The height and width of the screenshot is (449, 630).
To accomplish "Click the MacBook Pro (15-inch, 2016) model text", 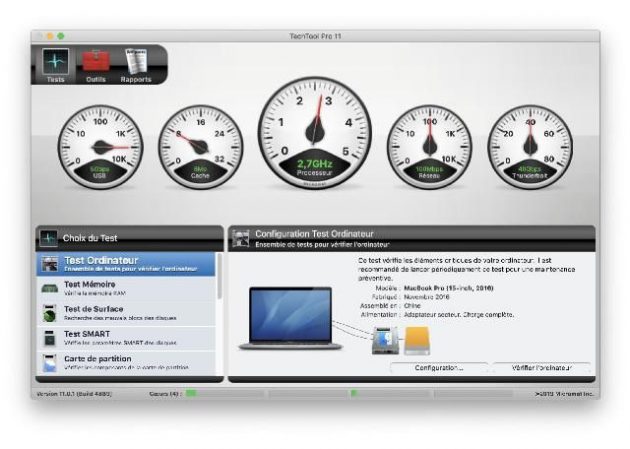I will pos(448,288).
